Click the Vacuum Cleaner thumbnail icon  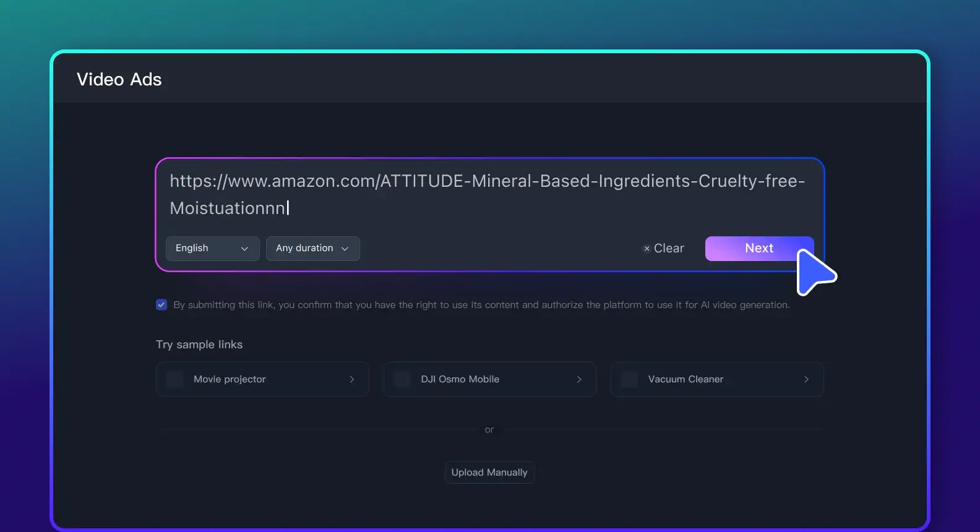tap(629, 379)
